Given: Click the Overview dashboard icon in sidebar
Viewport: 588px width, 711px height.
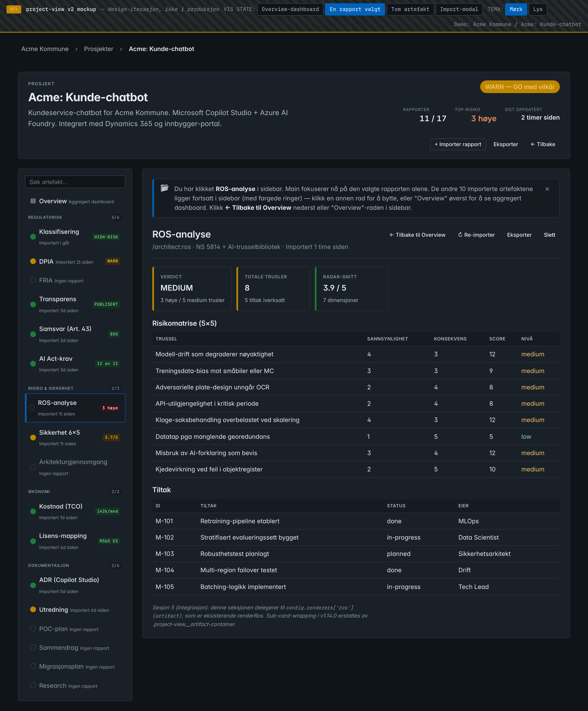Looking at the screenshot, I should click(33, 201).
